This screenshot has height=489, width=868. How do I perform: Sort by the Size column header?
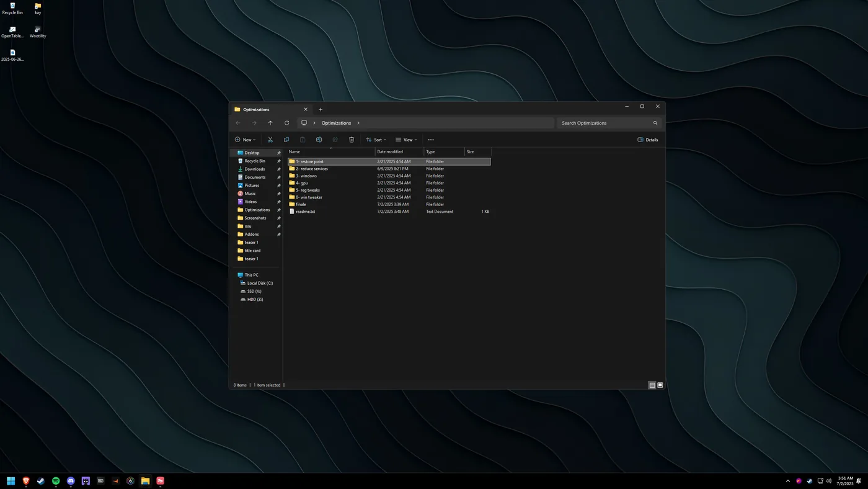(x=477, y=151)
